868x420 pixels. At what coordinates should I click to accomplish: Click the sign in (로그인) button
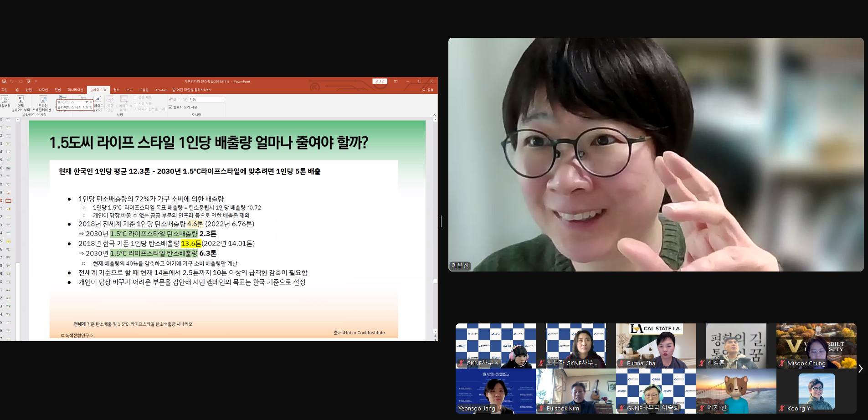point(380,82)
